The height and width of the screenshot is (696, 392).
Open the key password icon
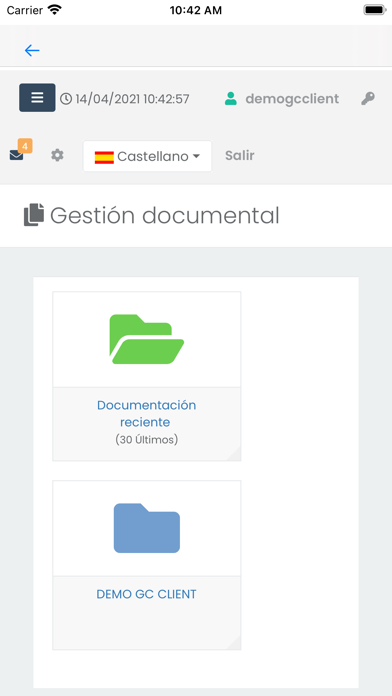(x=368, y=98)
